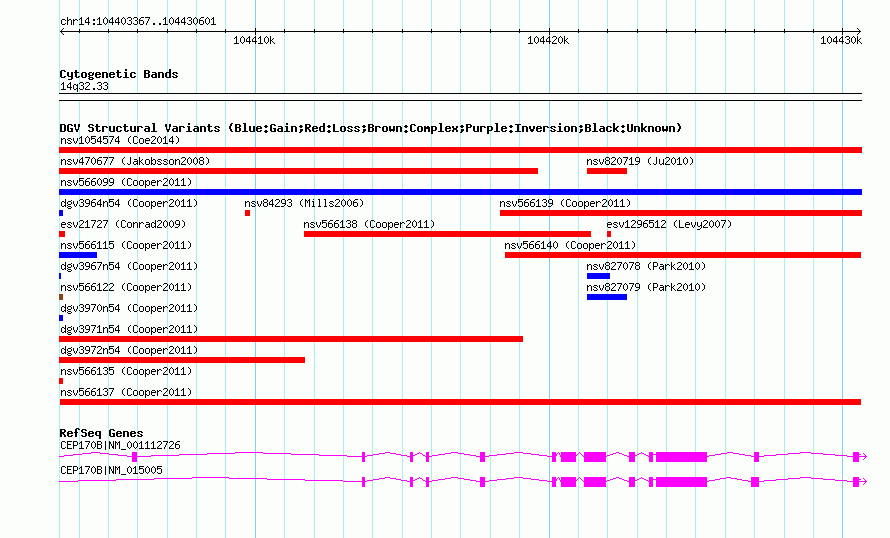The image size is (890, 538).
Task: Click the 14q32.33 cytogenetic band label
Action: click(84, 86)
